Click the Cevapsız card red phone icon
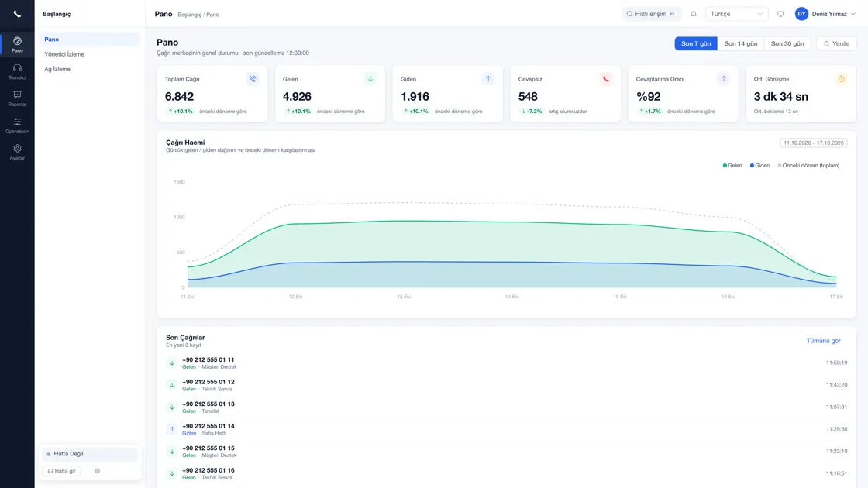 pos(606,79)
